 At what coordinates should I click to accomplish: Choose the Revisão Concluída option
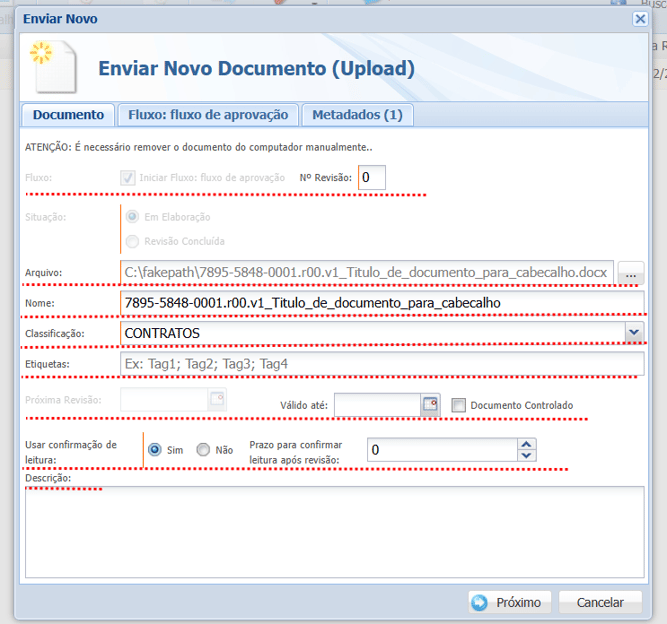click(x=133, y=240)
